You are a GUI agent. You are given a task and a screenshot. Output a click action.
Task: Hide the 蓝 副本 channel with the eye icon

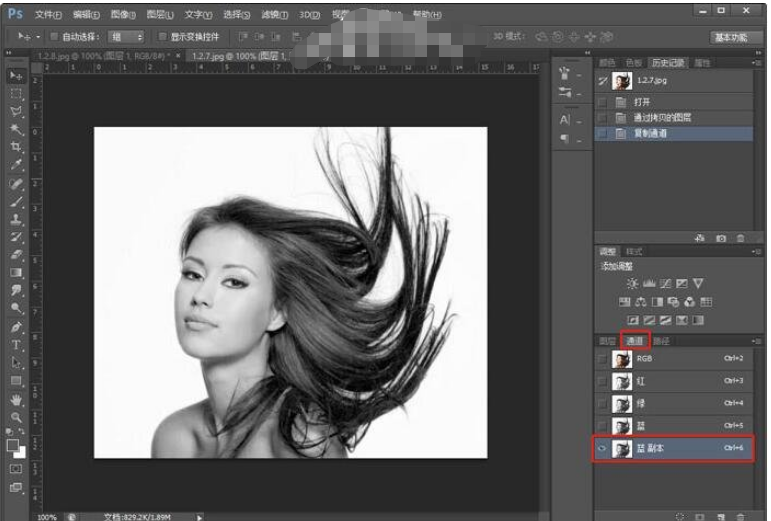tap(602, 449)
